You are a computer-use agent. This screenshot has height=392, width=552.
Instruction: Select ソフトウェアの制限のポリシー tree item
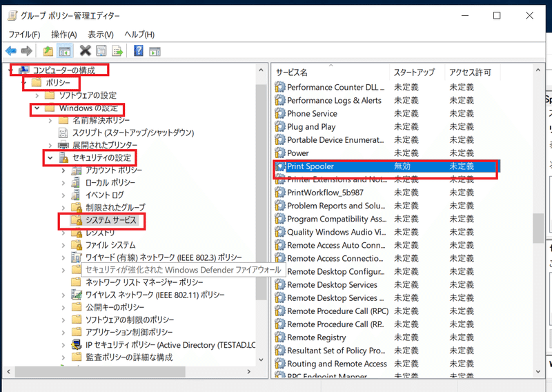point(130,320)
